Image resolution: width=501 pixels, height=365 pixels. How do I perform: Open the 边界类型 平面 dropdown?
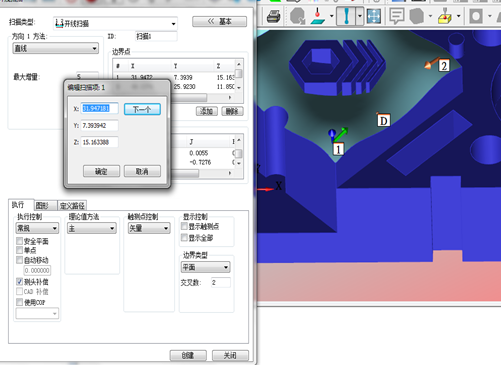click(206, 267)
